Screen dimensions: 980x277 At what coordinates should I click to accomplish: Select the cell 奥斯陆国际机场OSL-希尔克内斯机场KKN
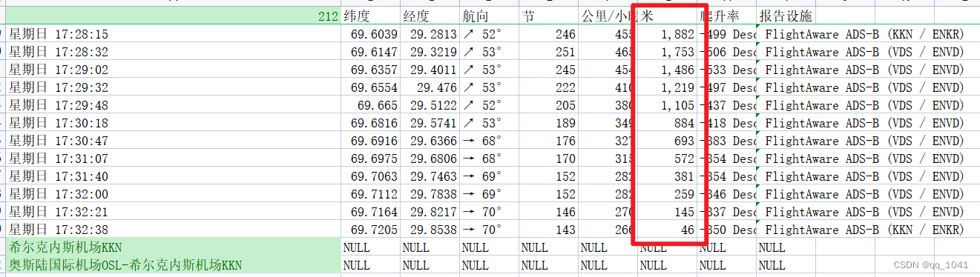[174, 265]
